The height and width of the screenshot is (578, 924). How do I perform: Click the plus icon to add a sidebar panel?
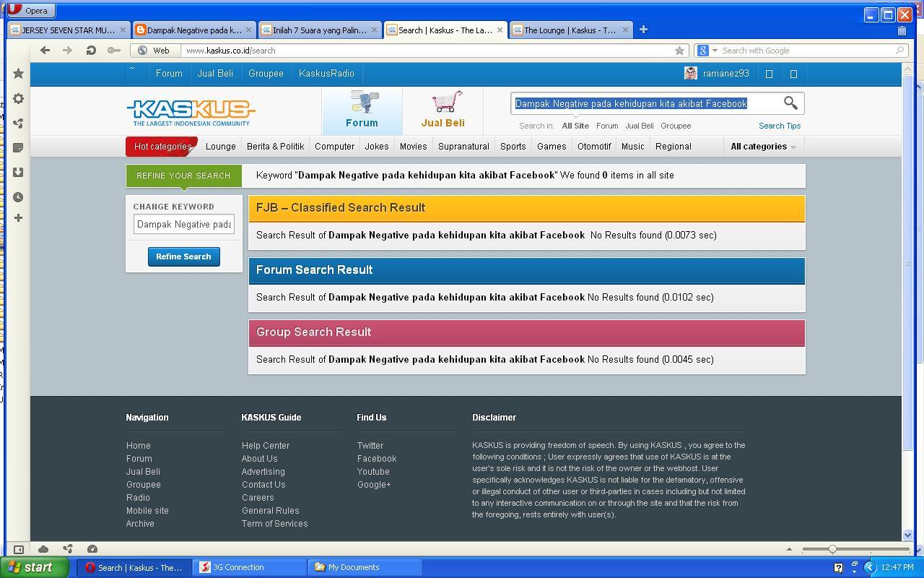coord(19,217)
